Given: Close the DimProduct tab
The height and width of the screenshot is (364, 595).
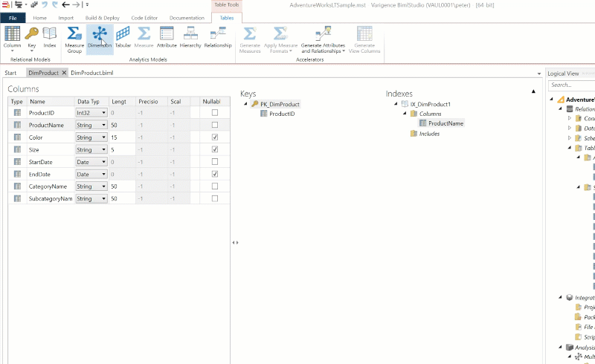Looking at the screenshot, I should click(x=64, y=73).
